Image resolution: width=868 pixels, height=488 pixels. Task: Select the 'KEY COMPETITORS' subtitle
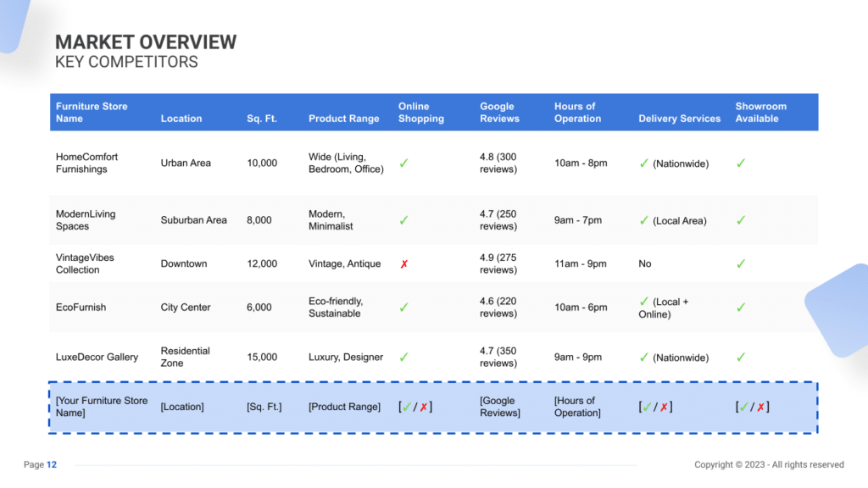126,62
